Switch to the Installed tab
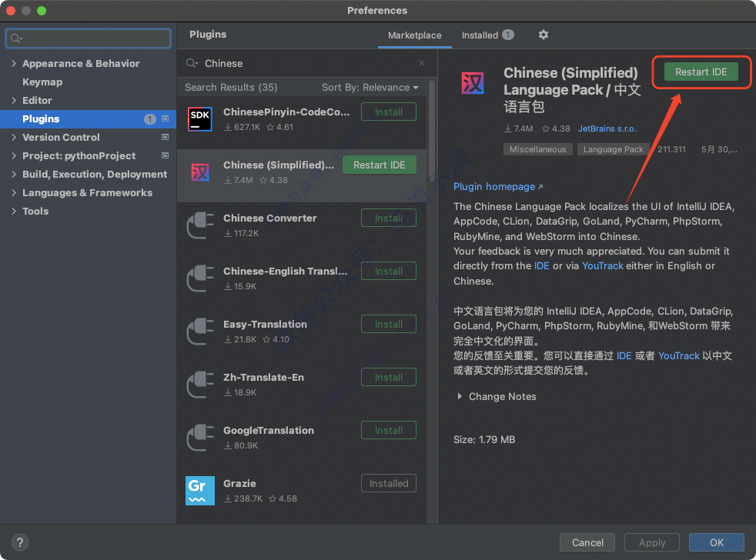This screenshot has height=560, width=756. point(487,35)
